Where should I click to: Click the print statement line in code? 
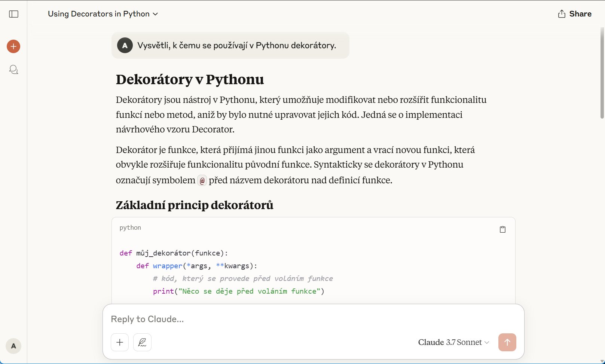(x=238, y=291)
